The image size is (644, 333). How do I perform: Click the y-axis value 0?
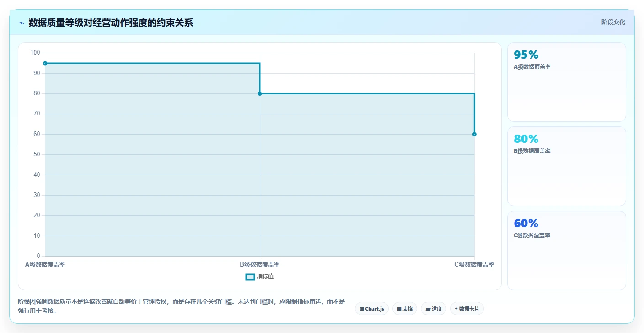coord(38,256)
